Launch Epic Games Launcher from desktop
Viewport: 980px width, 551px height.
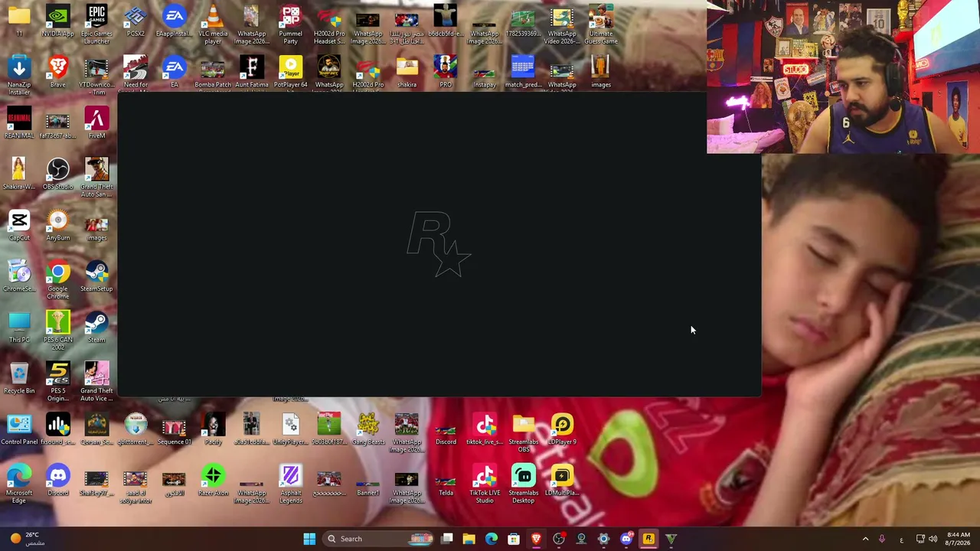pyautogui.click(x=96, y=24)
